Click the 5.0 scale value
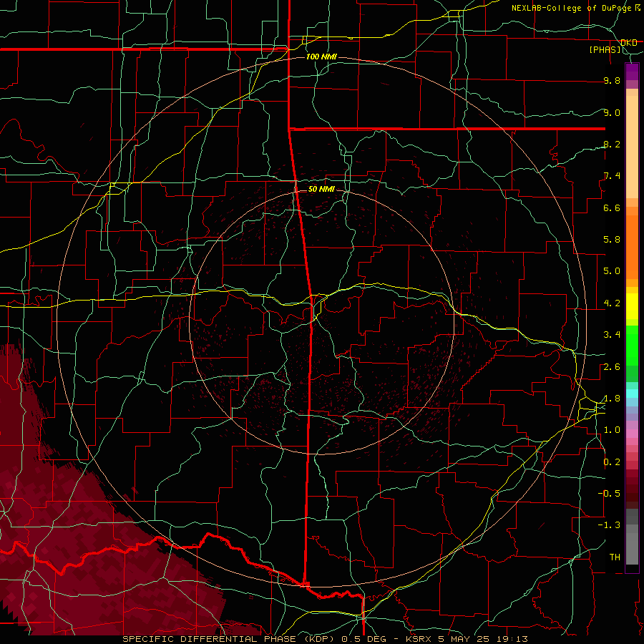 click(612, 271)
